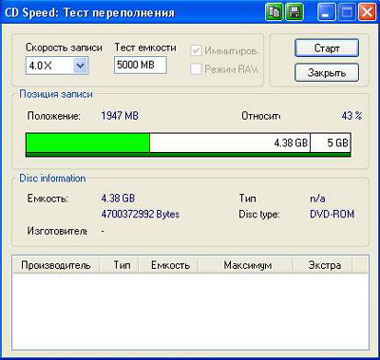Click the Disc type: label
The height and width of the screenshot is (360, 380).
(259, 214)
